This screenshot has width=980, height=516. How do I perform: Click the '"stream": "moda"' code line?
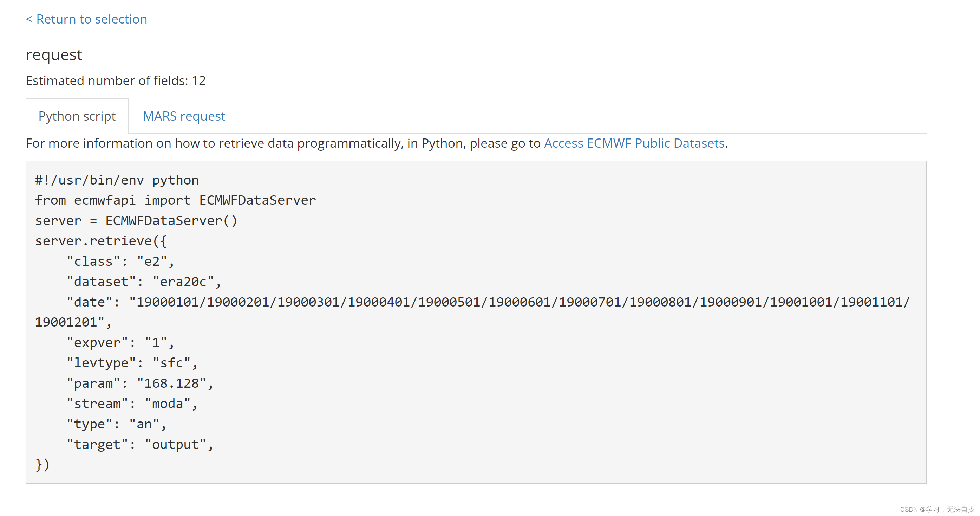click(x=132, y=404)
